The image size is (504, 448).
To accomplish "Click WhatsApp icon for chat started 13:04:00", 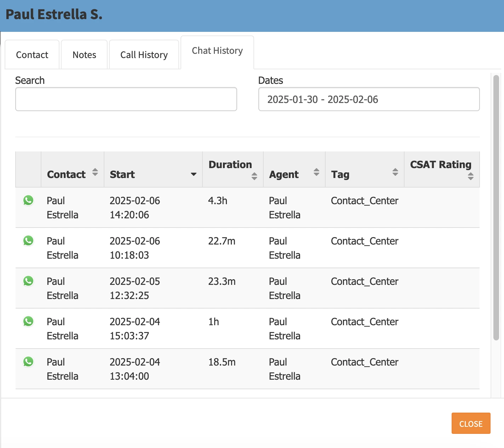I will point(28,362).
